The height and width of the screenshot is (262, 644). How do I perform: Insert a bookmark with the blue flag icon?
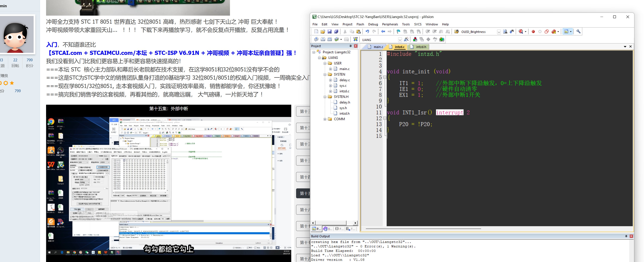point(398,32)
